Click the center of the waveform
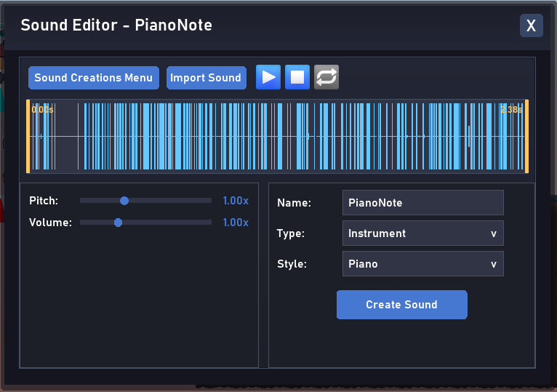 pyautogui.click(x=277, y=137)
